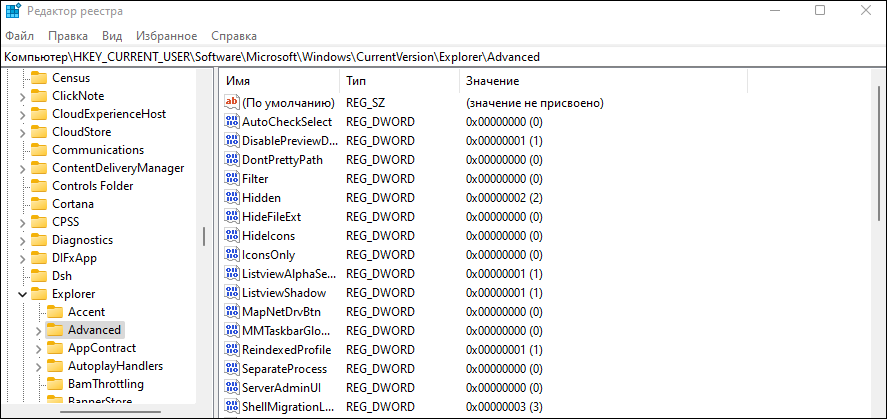Click the 0x00000003 (3) data cell

click(x=504, y=407)
